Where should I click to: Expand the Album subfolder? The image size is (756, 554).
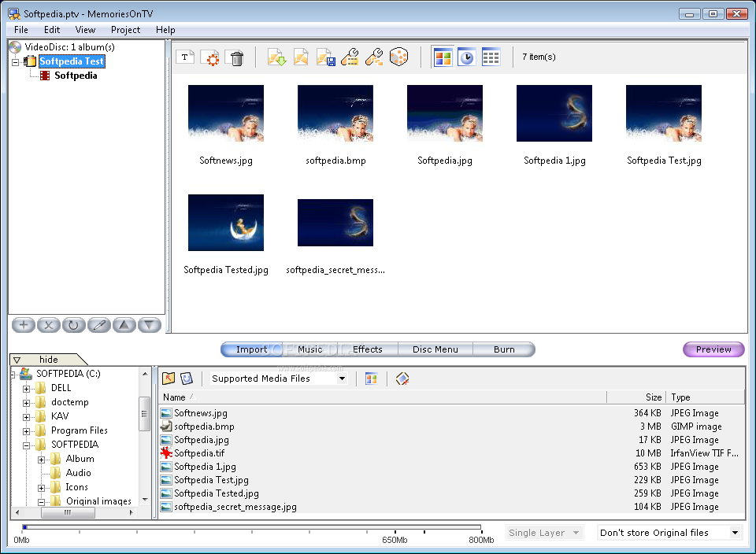[x=42, y=460]
